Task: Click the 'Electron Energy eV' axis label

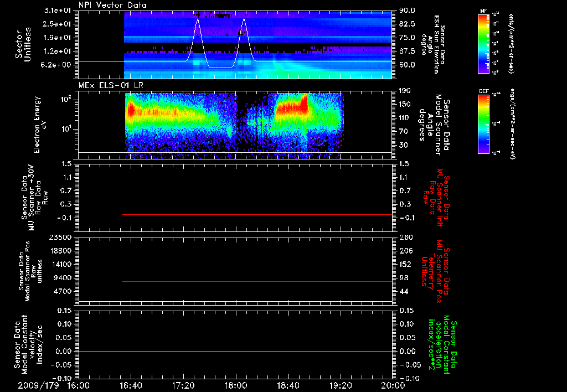Action: pos(40,125)
